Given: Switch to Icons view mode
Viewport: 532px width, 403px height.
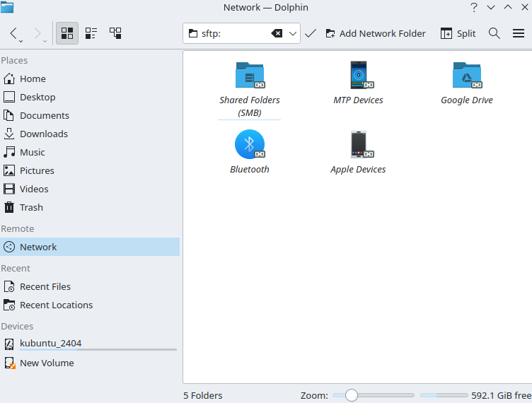Looking at the screenshot, I should (67, 33).
